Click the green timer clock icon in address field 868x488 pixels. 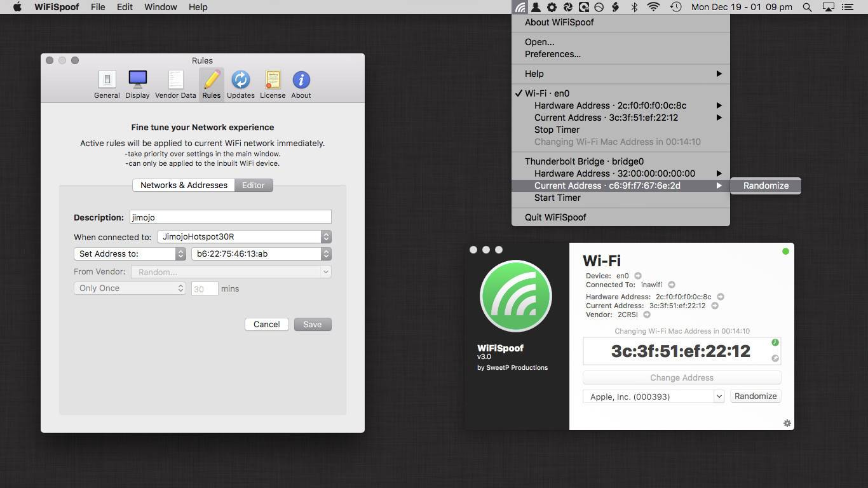click(x=775, y=342)
